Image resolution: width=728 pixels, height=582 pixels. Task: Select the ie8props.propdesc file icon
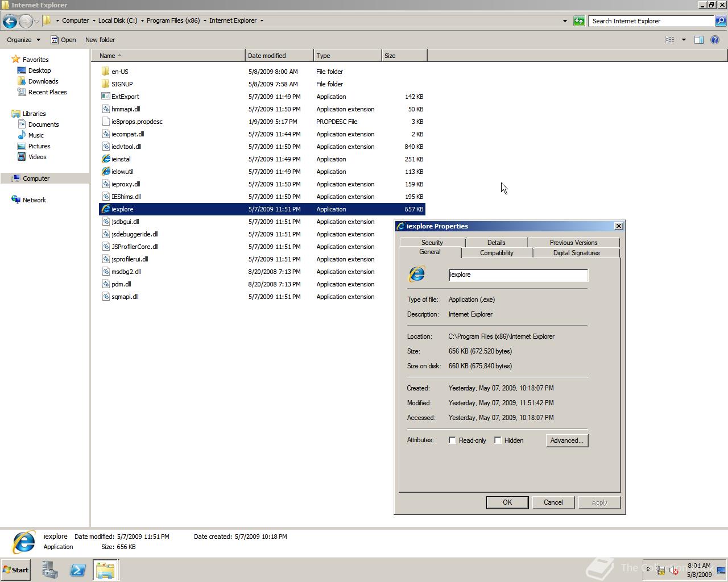point(105,122)
